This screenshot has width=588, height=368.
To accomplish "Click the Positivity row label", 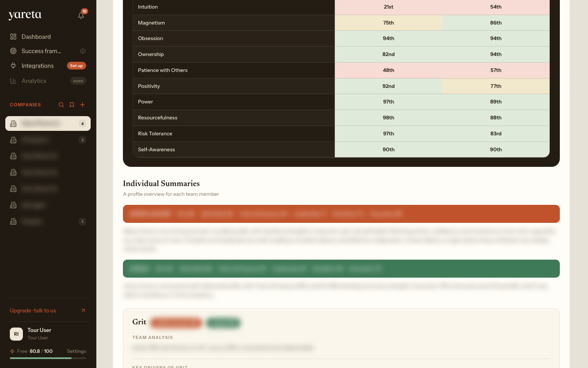I will coord(149,86).
